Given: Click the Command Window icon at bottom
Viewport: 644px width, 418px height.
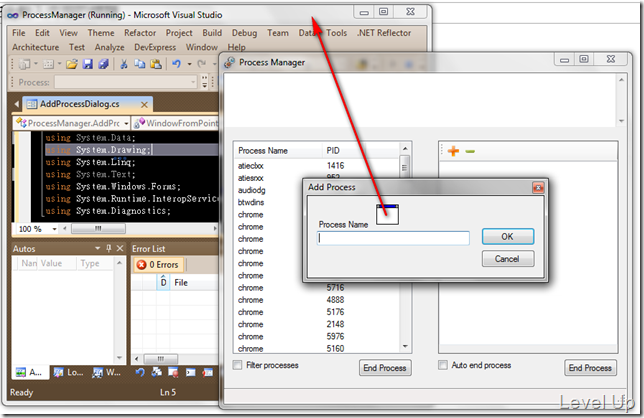Looking at the screenshot, I should pyautogui.click(x=190, y=372).
